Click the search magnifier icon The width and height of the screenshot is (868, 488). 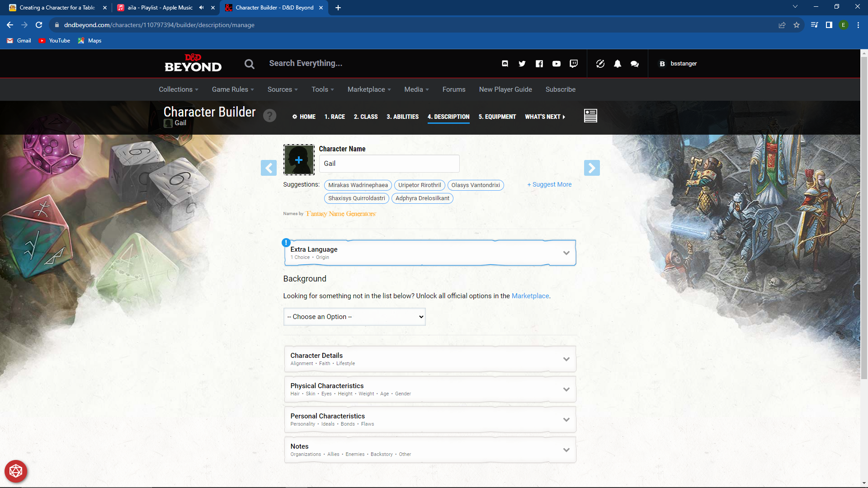pyautogui.click(x=250, y=64)
